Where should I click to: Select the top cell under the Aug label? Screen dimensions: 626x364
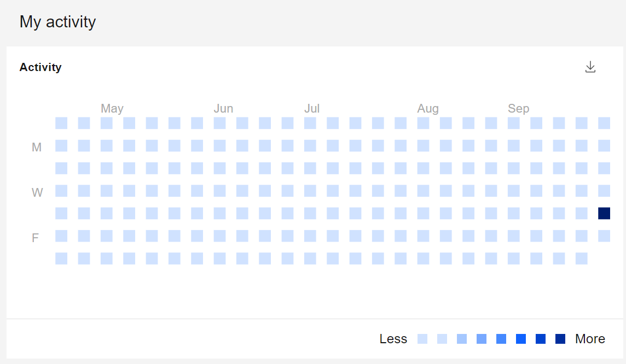tap(423, 123)
